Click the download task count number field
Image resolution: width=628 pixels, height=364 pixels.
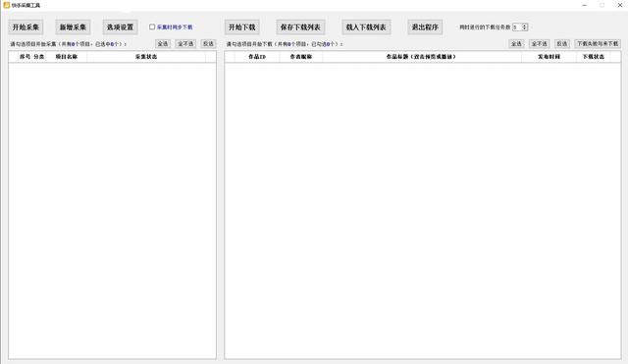pyautogui.click(x=517, y=27)
